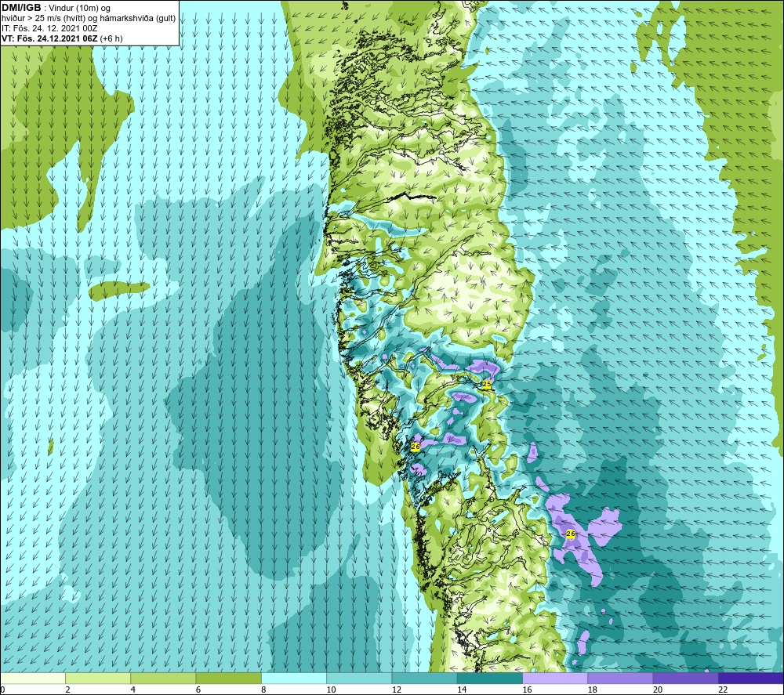Click the yellow 26 marker on the west-coast fjord
The width and height of the screenshot is (784, 695).
(x=416, y=447)
